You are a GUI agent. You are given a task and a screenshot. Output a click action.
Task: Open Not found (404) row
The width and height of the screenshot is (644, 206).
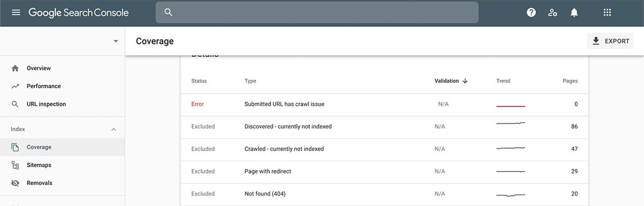[x=384, y=194]
